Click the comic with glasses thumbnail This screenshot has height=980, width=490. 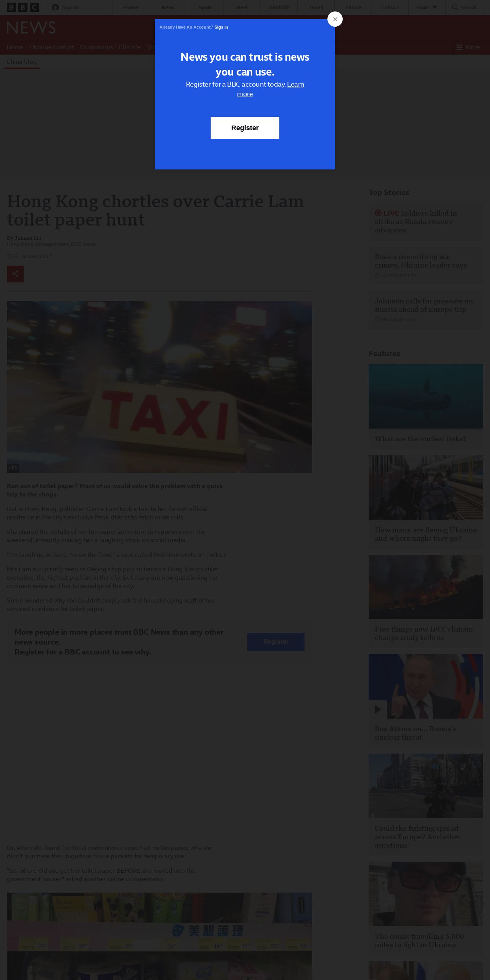pos(426,894)
